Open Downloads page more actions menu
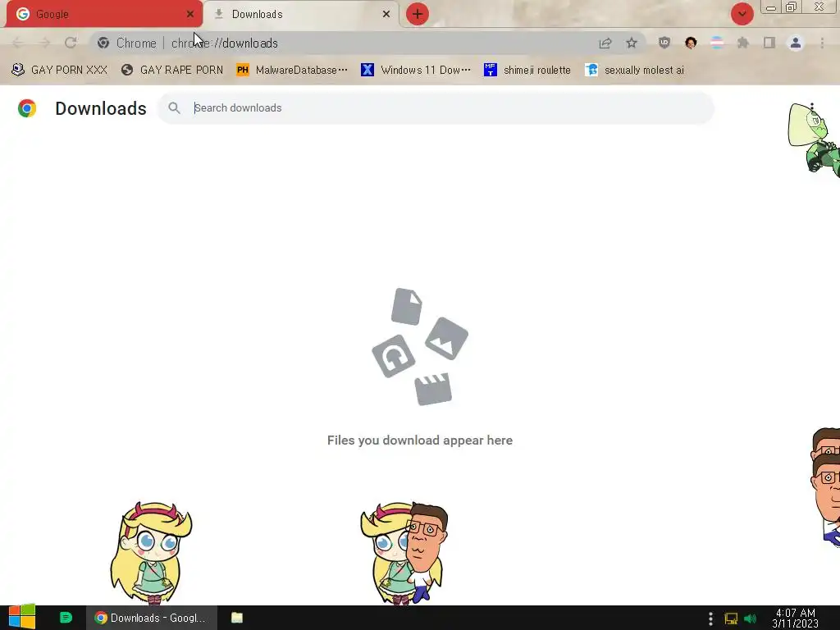The height and width of the screenshot is (630, 840). [x=812, y=107]
